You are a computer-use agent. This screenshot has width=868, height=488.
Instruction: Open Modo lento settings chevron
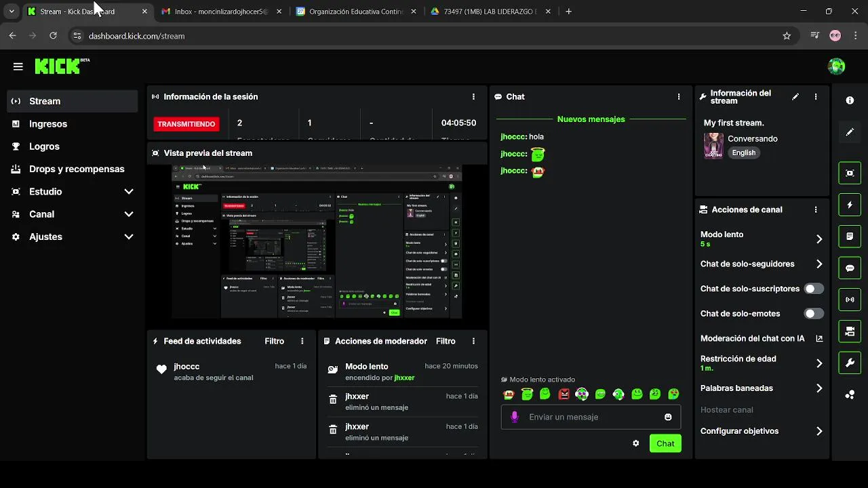819,239
